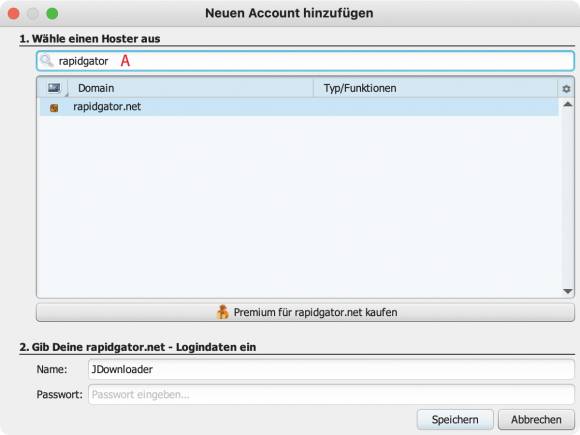Open table settings gear icon
Screen dimensions: 580x435
[x=566, y=89]
